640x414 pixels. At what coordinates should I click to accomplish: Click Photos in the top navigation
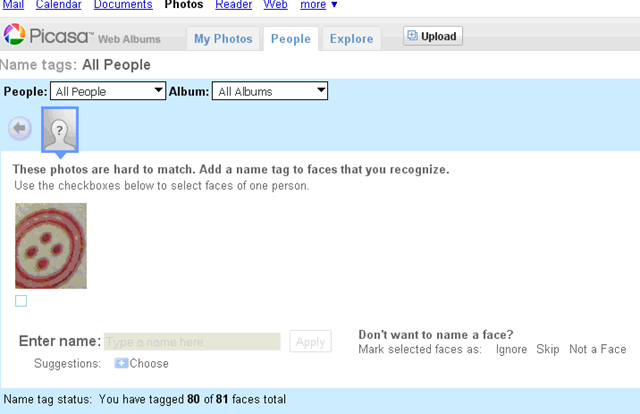[x=184, y=4]
